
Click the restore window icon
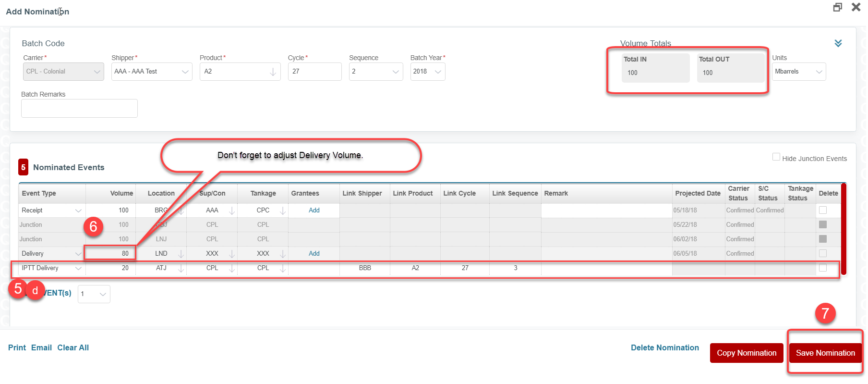[837, 7]
